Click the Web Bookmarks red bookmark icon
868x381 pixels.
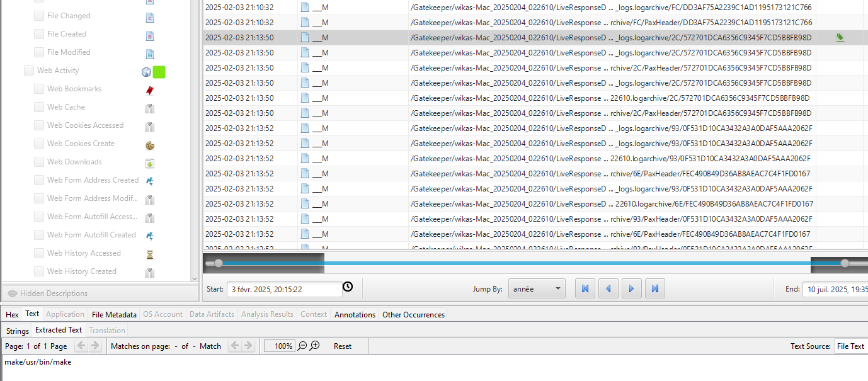[x=149, y=89]
